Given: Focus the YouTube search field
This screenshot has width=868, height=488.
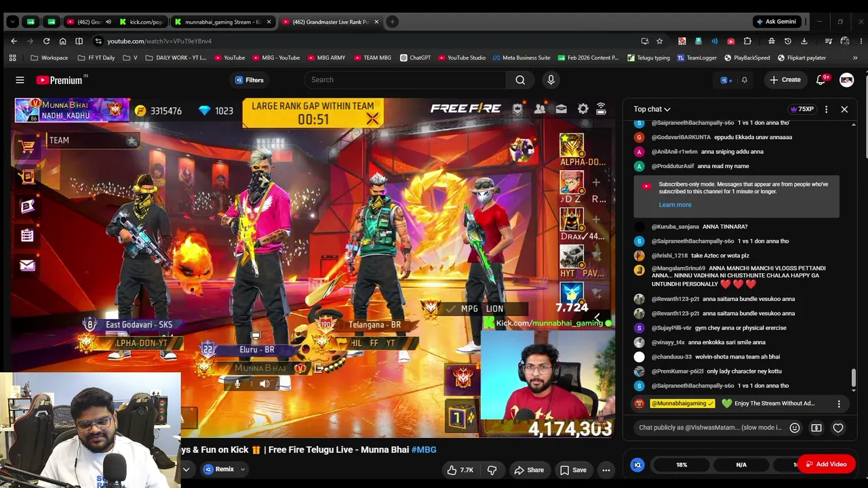Looking at the screenshot, I should tap(406, 80).
